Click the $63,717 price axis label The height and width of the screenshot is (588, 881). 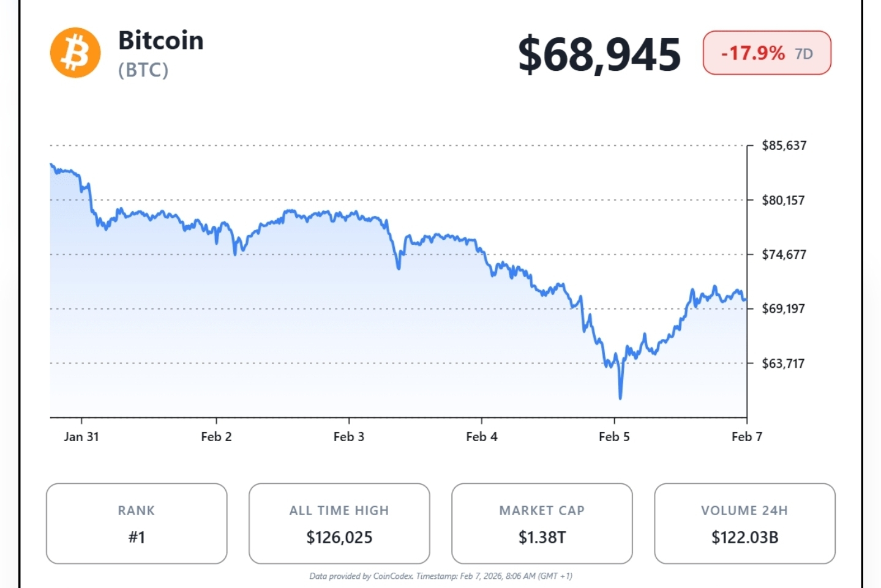pos(783,363)
